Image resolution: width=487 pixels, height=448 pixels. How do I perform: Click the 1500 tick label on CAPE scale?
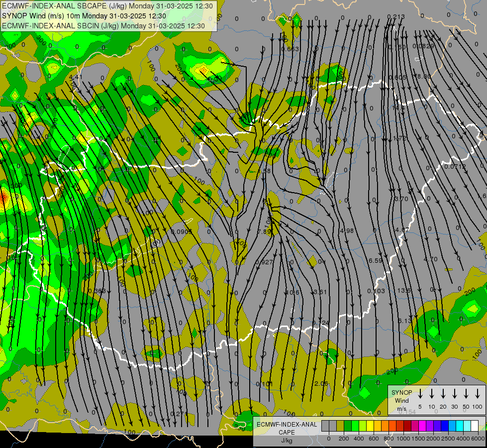click(418, 439)
